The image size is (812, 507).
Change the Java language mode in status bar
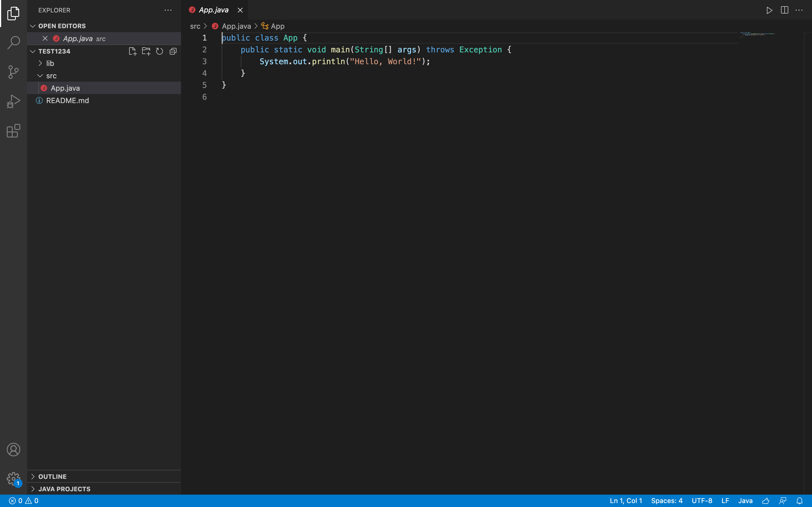(x=745, y=501)
